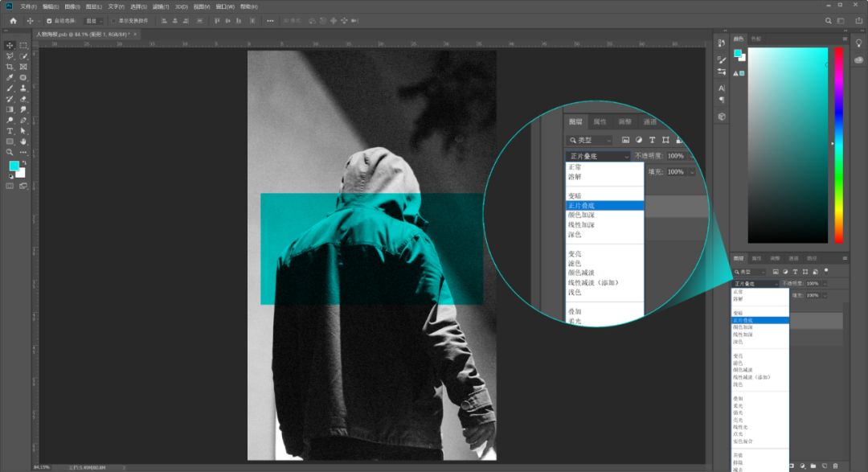Select the Hand tool

point(23,141)
